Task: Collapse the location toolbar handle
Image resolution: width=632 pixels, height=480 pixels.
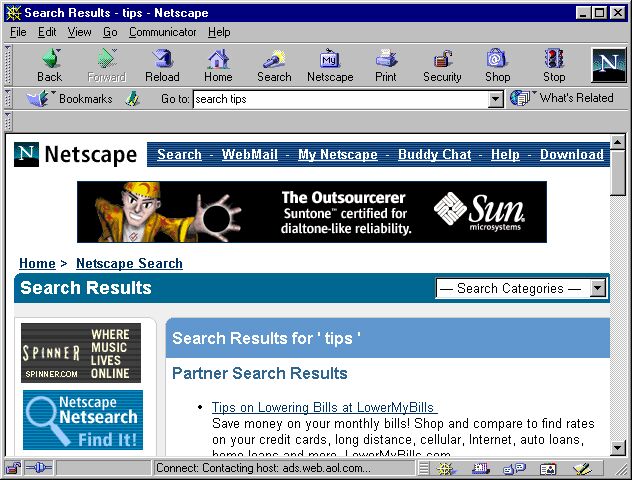Action: pyautogui.click(x=8, y=99)
